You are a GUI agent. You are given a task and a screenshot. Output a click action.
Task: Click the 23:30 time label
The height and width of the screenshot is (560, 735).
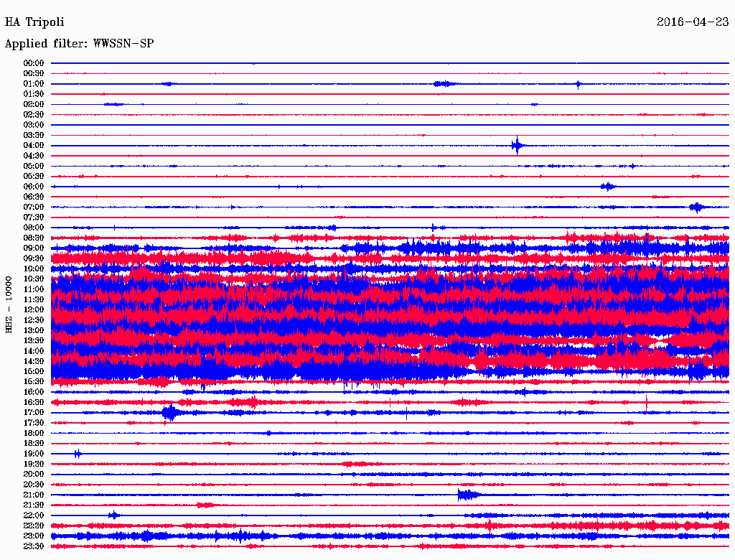34,546
